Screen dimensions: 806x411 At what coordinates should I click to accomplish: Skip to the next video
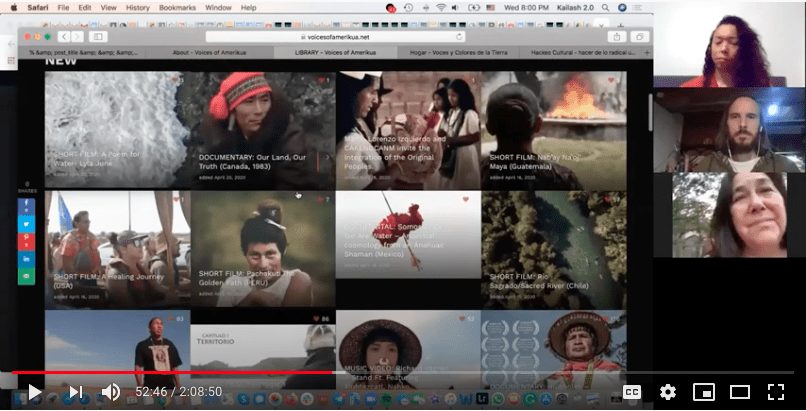pos(76,392)
